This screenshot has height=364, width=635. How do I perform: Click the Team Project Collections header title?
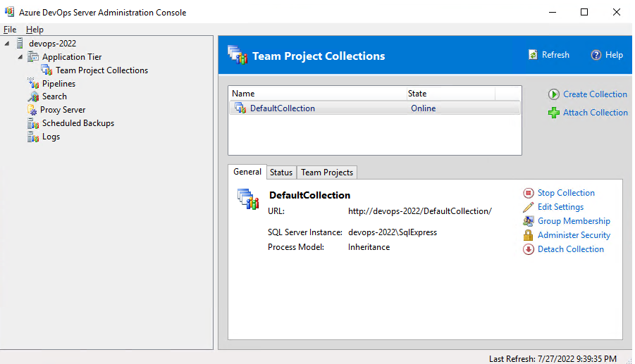point(319,56)
